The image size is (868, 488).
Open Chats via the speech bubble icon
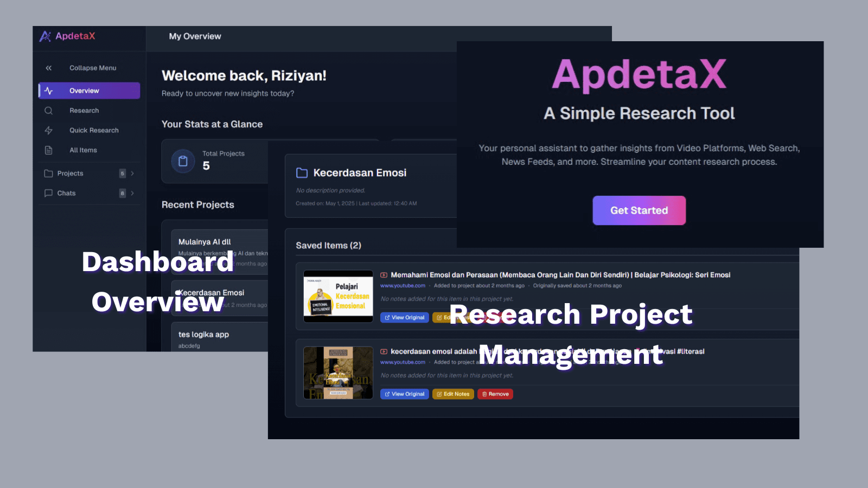(x=48, y=192)
